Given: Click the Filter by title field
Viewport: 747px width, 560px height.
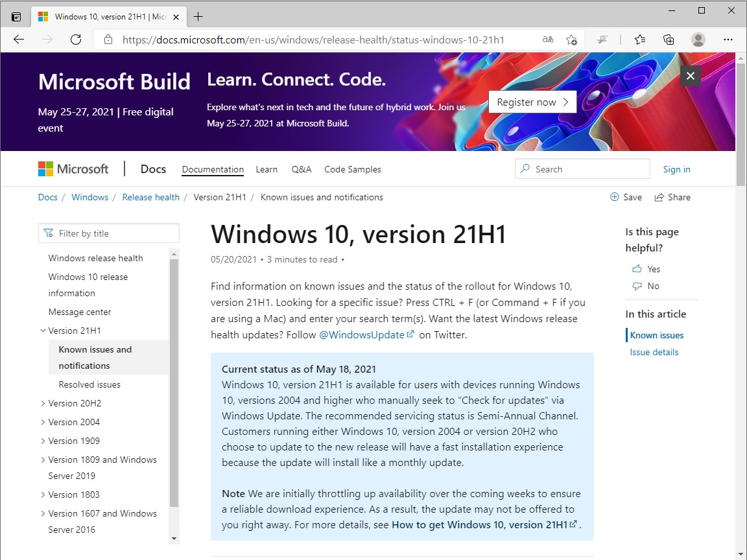Looking at the screenshot, I should pyautogui.click(x=108, y=233).
